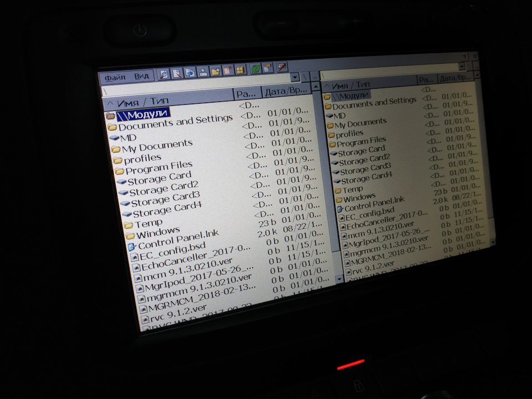Click the left panel root '\' button
This screenshot has width=532, height=399.
[x=305, y=76]
